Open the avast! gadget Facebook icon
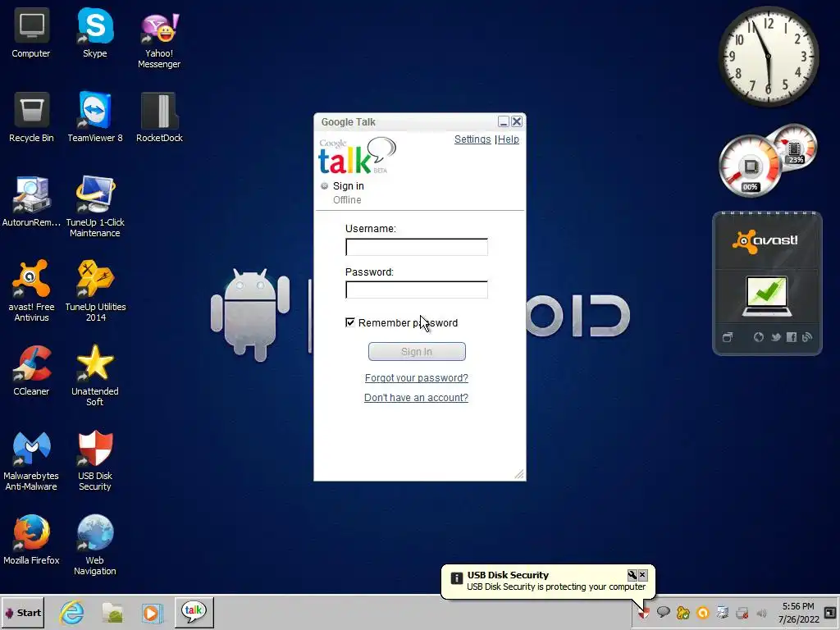 (x=792, y=337)
